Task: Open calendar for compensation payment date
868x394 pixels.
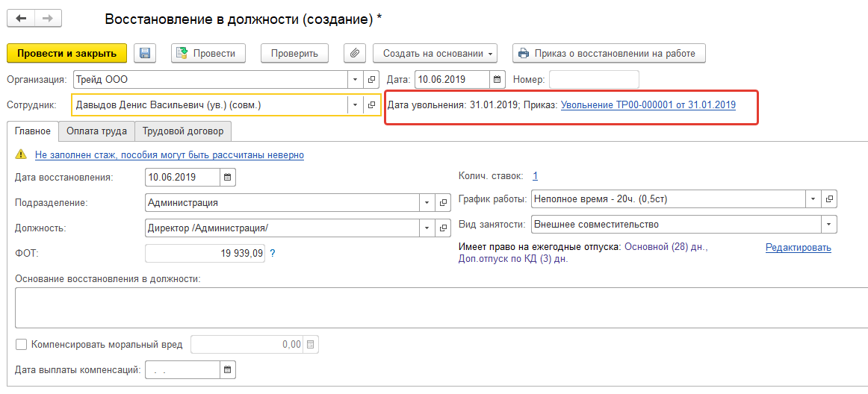Action: tap(229, 369)
